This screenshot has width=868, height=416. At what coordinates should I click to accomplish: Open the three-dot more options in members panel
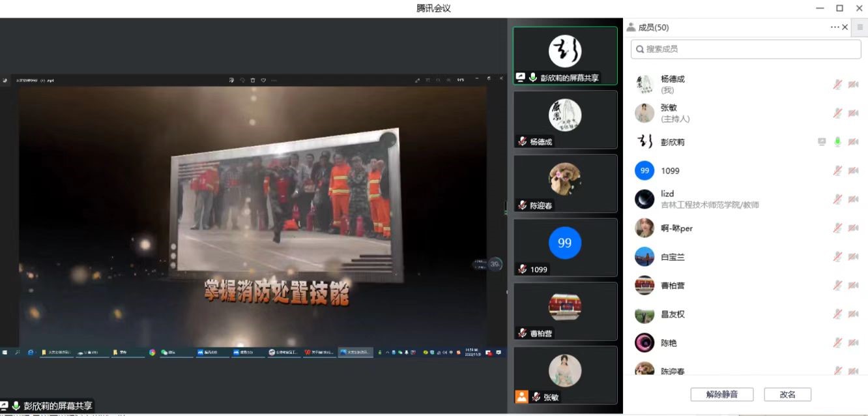coord(835,27)
